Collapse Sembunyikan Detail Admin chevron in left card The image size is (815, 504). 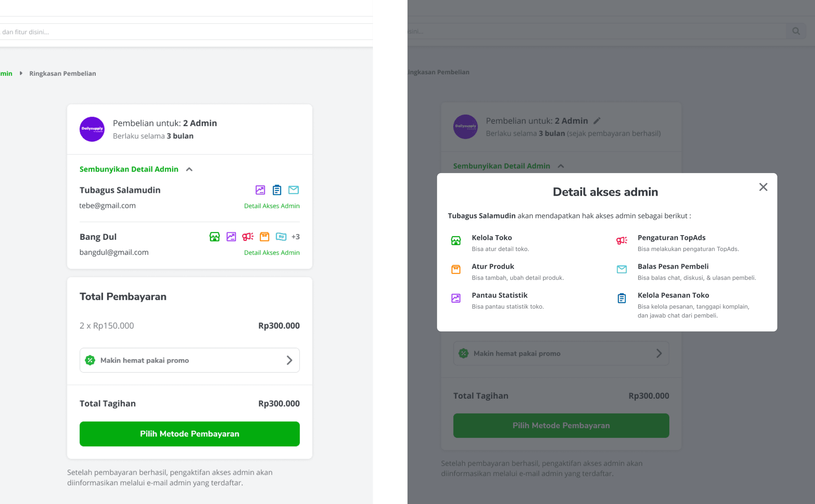pyautogui.click(x=189, y=169)
